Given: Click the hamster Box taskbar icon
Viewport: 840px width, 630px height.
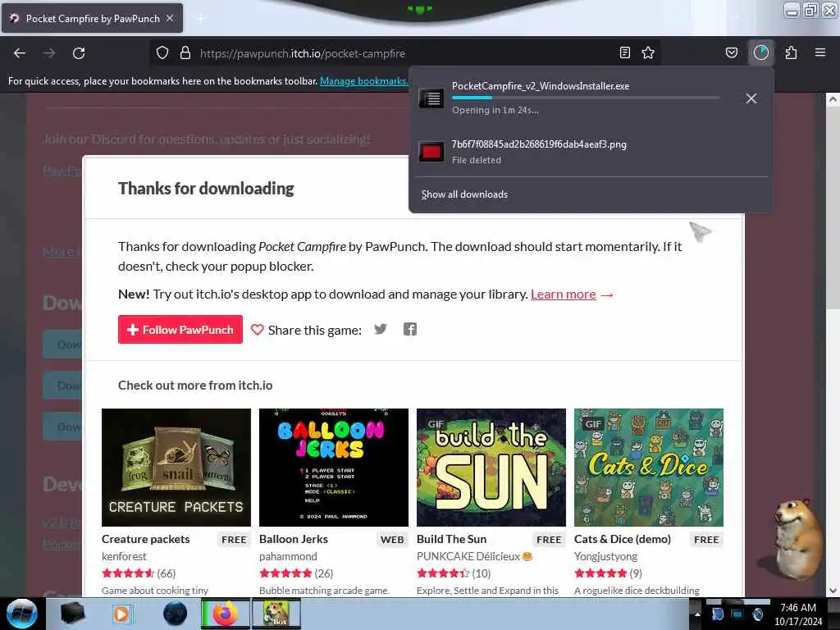Looking at the screenshot, I should [x=276, y=614].
